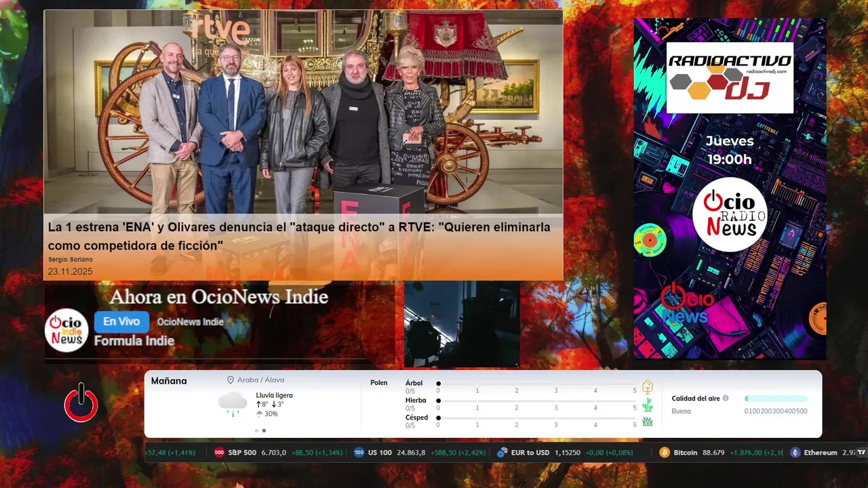Click the Mañana forecast heading

[x=169, y=381]
